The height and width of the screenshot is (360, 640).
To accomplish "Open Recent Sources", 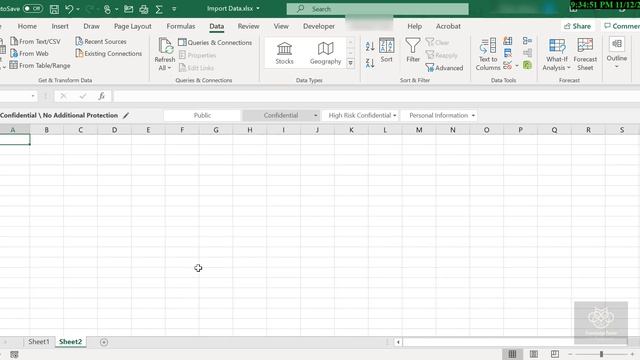I will pos(101,41).
